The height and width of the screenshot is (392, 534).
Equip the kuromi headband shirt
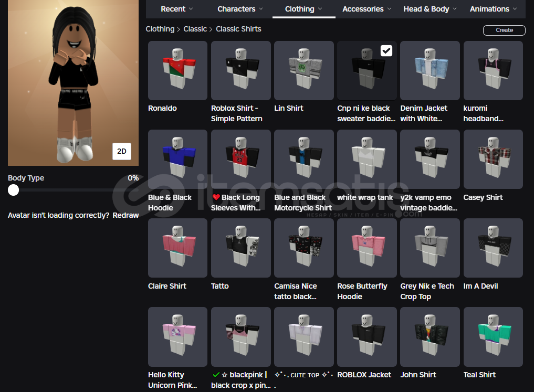[493, 70]
